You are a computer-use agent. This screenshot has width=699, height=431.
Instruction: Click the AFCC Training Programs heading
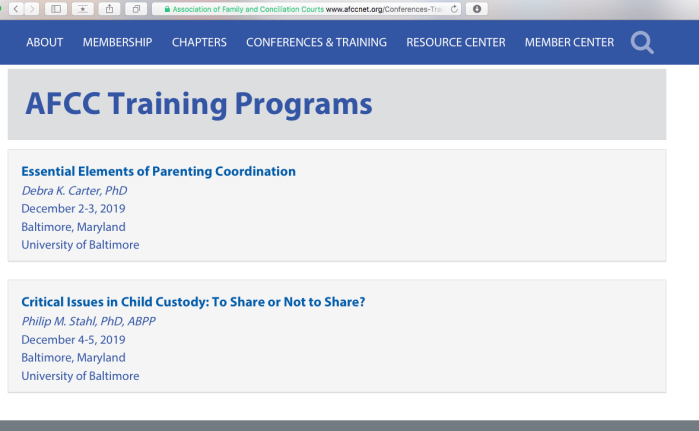[x=198, y=104]
